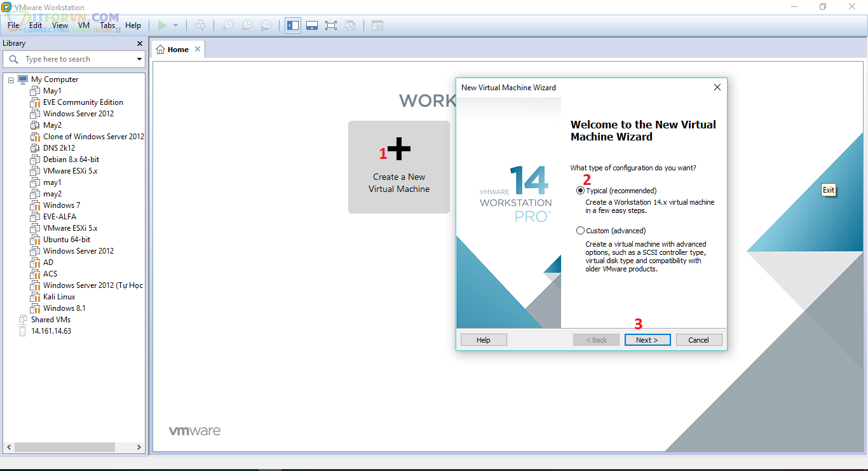Click Cancel in the wizard dialog

[699, 340]
